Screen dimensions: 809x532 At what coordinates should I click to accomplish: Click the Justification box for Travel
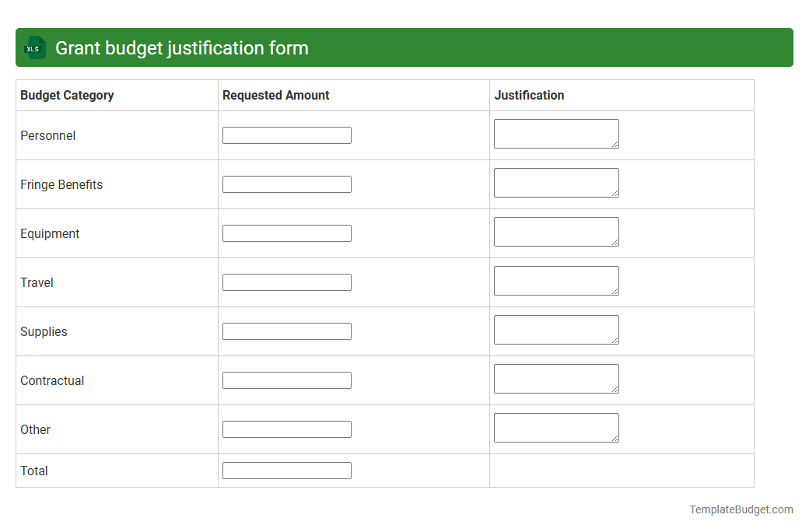click(556, 280)
